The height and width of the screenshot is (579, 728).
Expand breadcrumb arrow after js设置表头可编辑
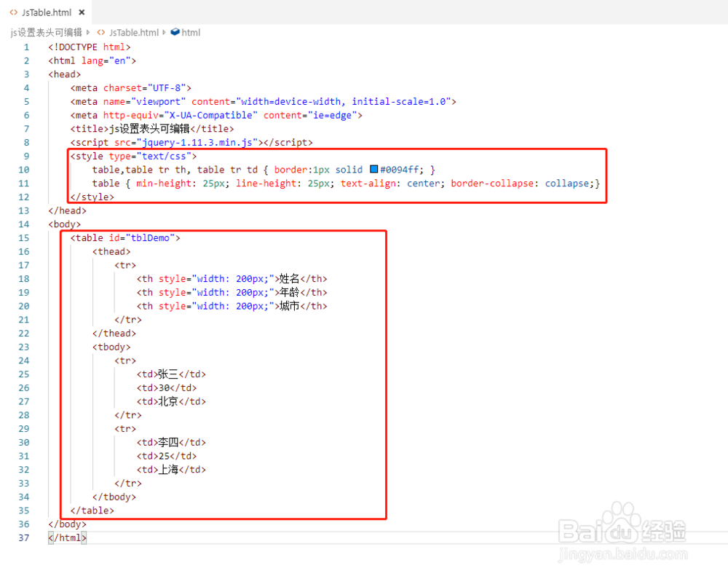[88, 33]
